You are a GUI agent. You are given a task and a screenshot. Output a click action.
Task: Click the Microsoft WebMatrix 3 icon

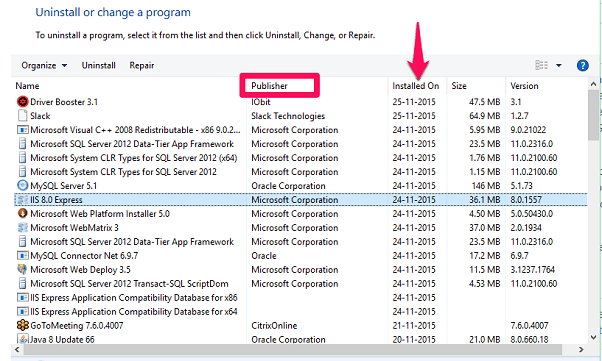click(23, 227)
